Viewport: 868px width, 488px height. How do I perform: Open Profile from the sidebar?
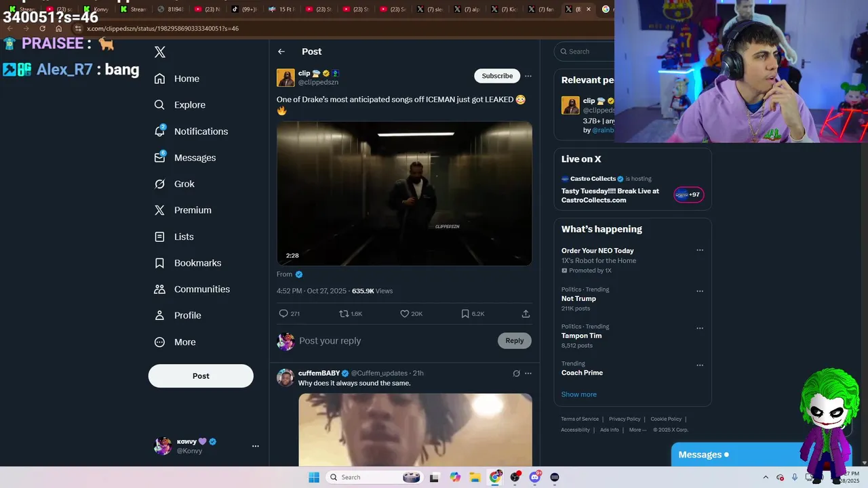[178, 316]
